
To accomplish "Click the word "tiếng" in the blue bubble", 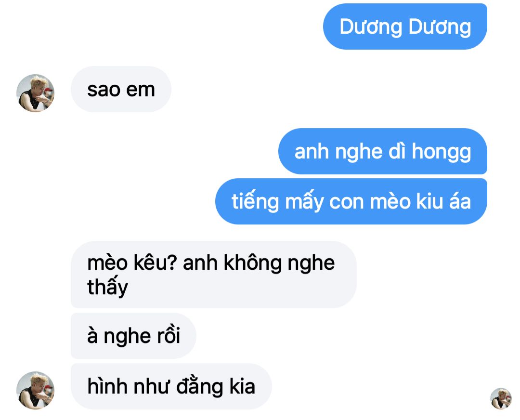I will [x=255, y=201].
